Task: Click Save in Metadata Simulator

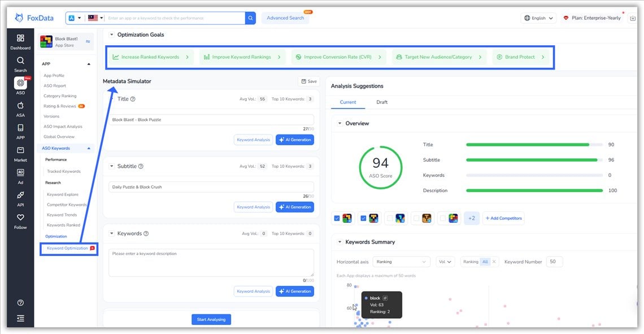Action: click(x=309, y=81)
